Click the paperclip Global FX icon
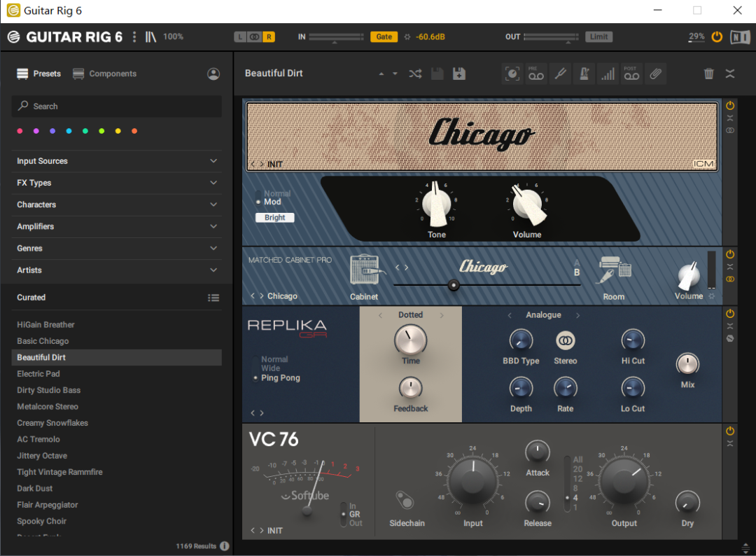This screenshot has height=556, width=756. [656, 74]
